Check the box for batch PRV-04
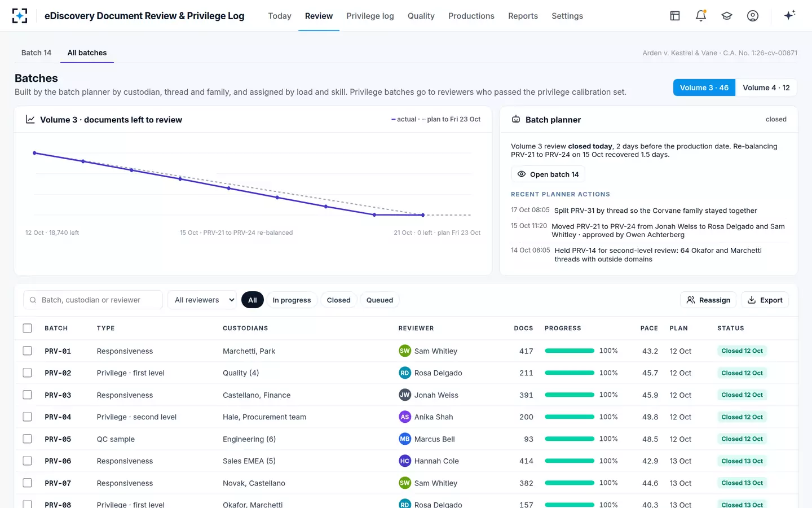 click(x=27, y=417)
